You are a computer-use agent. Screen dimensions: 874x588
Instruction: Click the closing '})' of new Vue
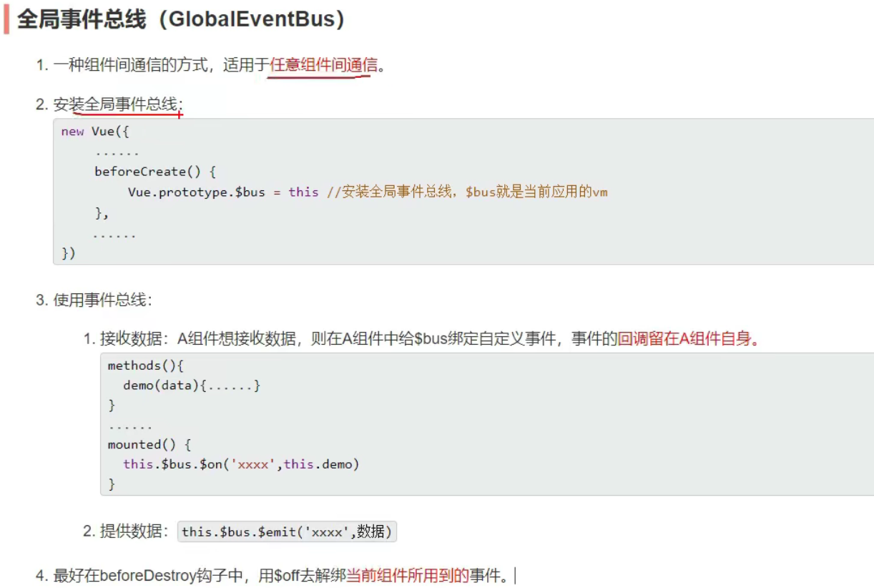(69, 253)
